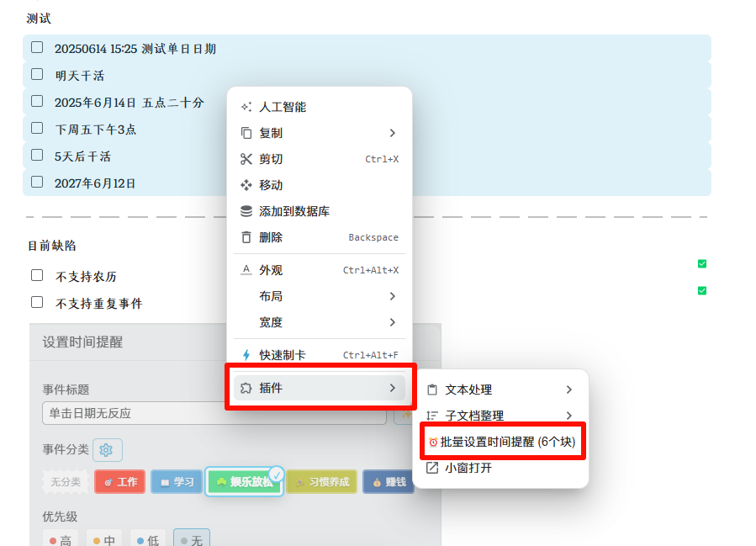Viewport: 756px width, 546px height.
Task: Click the database icon beside 添加到数据库
Action: (x=246, y=211)
